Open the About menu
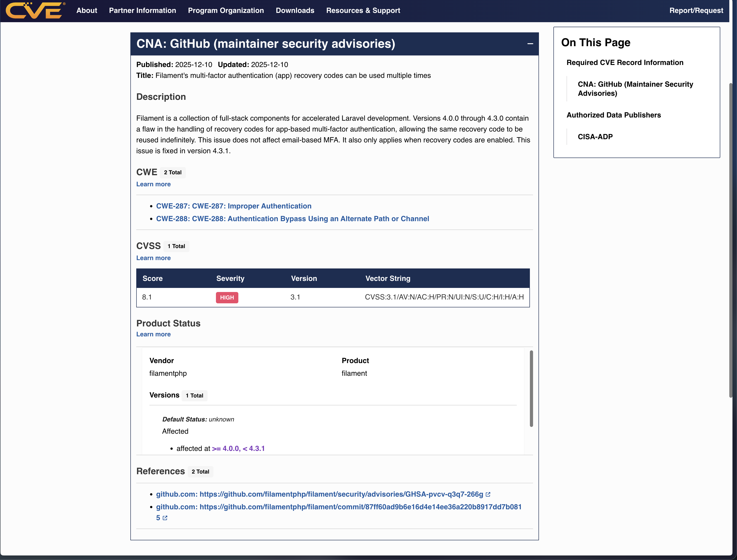This screenshot has height=560, width=737. (87, 10)
